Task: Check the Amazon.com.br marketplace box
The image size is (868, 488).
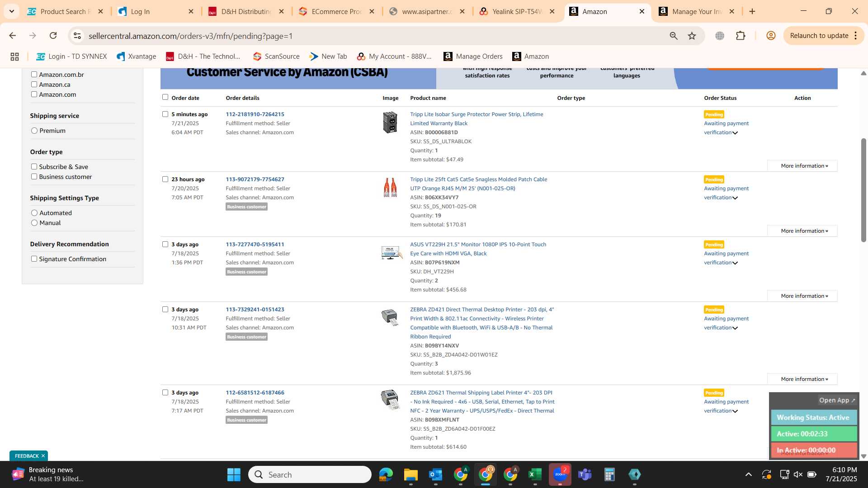Action: click(x=34, y=75)
